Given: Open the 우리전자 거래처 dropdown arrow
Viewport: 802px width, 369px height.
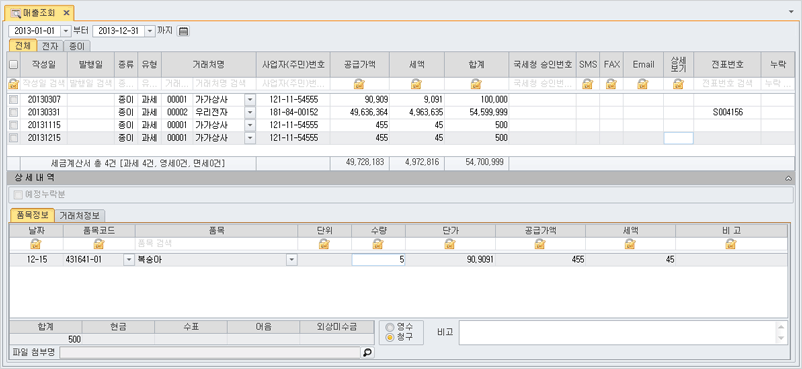Looking at the screenshot, I should [x=250, y=112].
